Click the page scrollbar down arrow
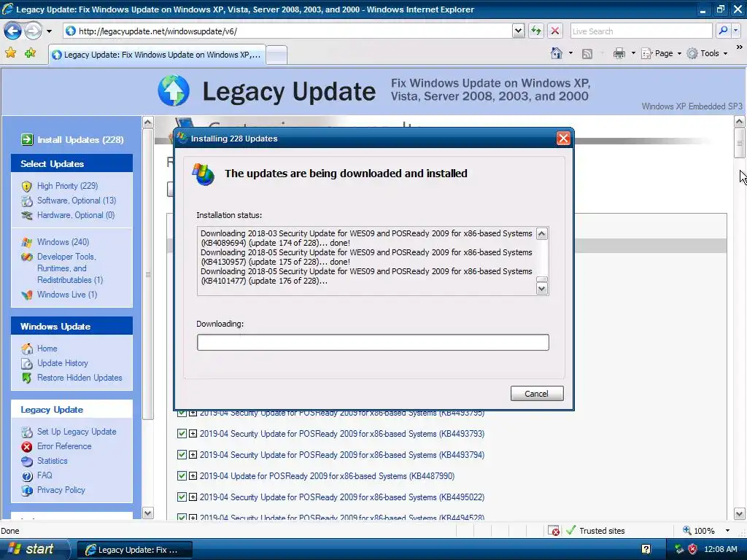 [x=739, y=514]
